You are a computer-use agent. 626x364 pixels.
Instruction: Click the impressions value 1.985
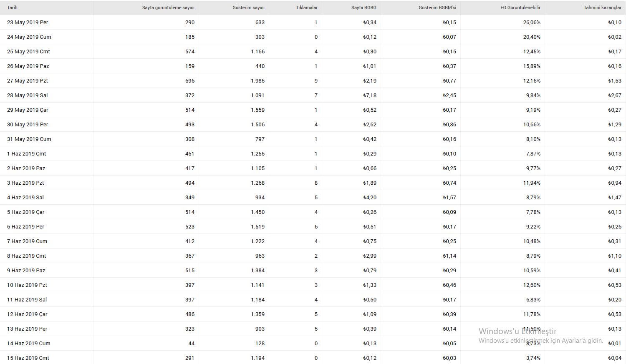258,80
